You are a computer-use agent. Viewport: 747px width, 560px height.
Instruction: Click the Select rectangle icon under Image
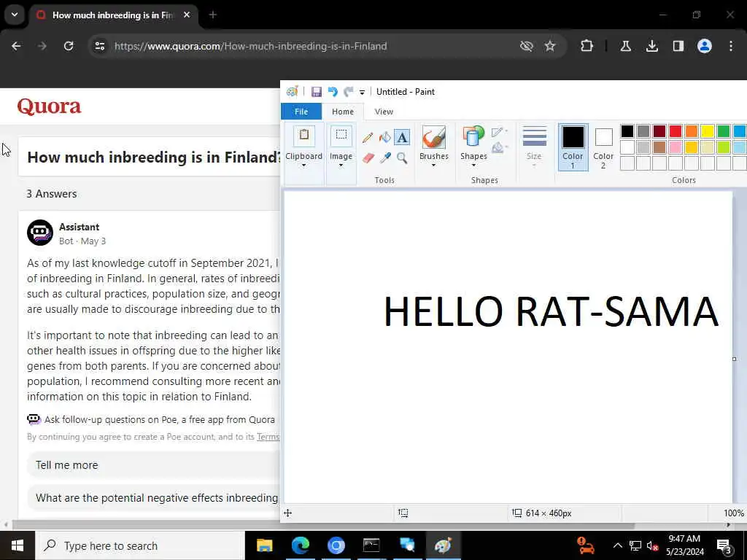tap(341, 136)
